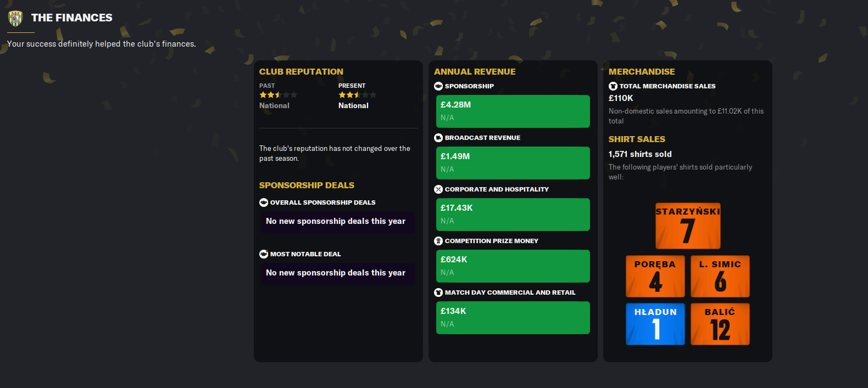Click the Match Day Commercial shirt icon

pyautogui.click(x=438, y=293)
